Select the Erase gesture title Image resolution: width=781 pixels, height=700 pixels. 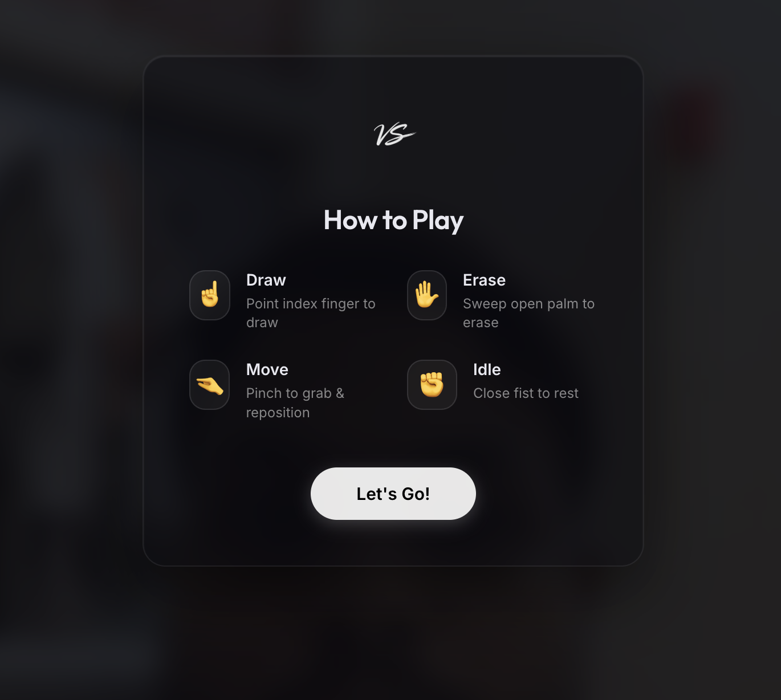pos(484,280)
